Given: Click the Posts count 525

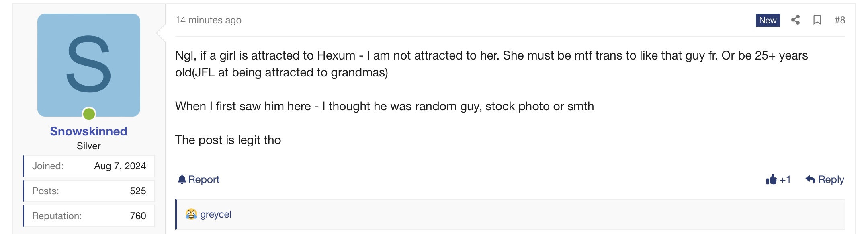Looking at the screenshot, I should coord(138,191).
